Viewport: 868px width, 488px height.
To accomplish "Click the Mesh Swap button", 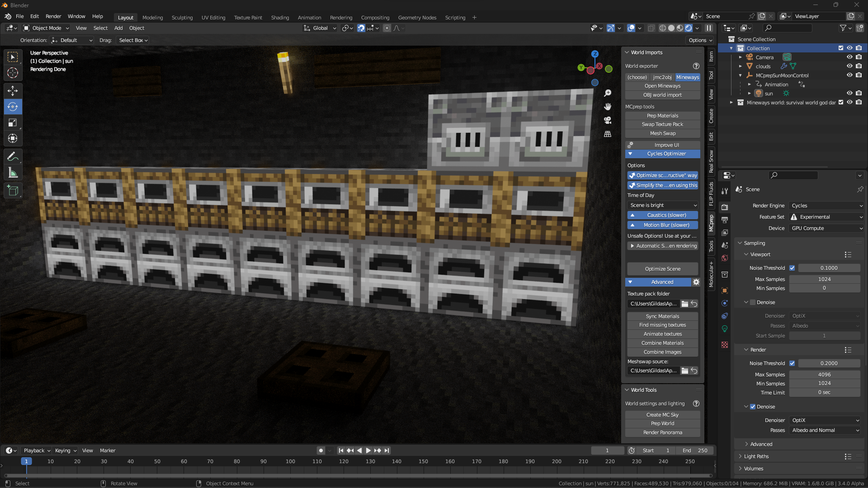I will click(x=663, y=133).
